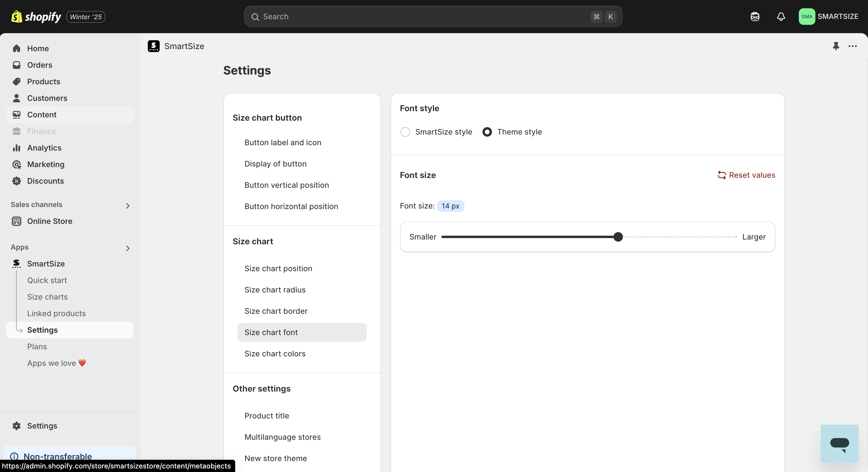Viewport: 868px width, 472px height.
Task: Open Button vertical position settings
Action: tap(286, 185)
